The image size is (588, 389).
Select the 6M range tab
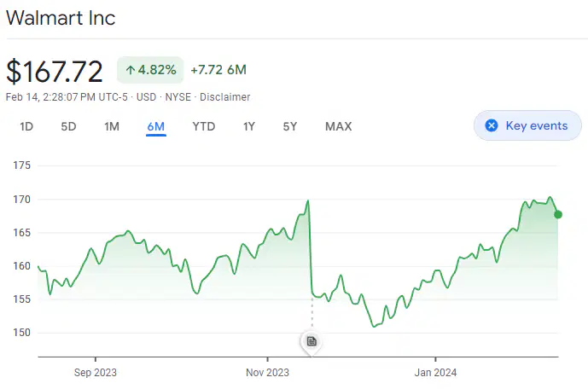click(156, 126)
